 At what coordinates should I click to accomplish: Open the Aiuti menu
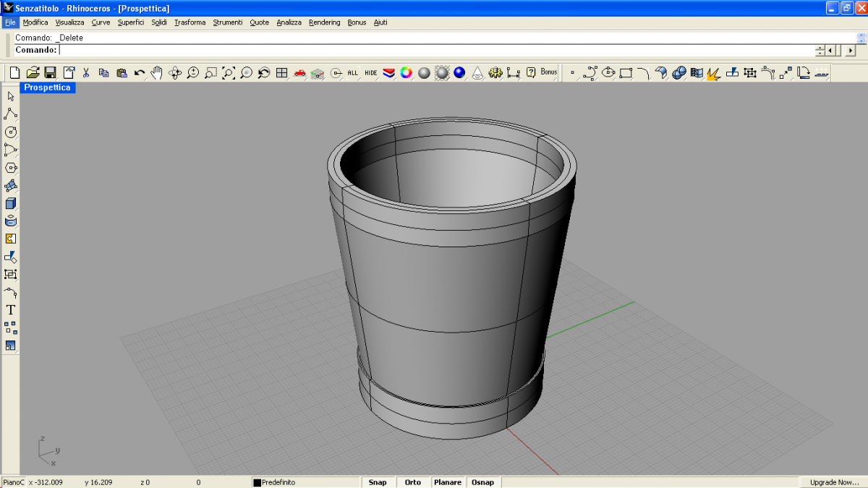[380, 22]
